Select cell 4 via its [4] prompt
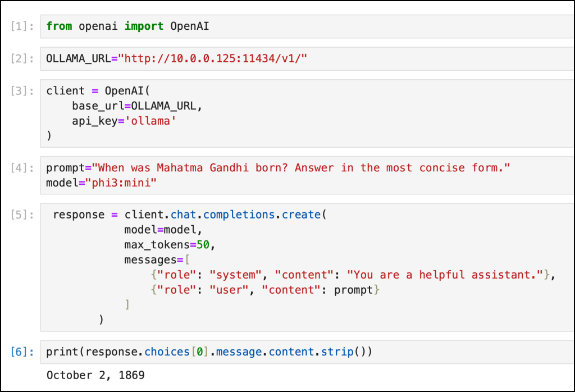Screen dimensions: 575x392 tap(22, 168)
